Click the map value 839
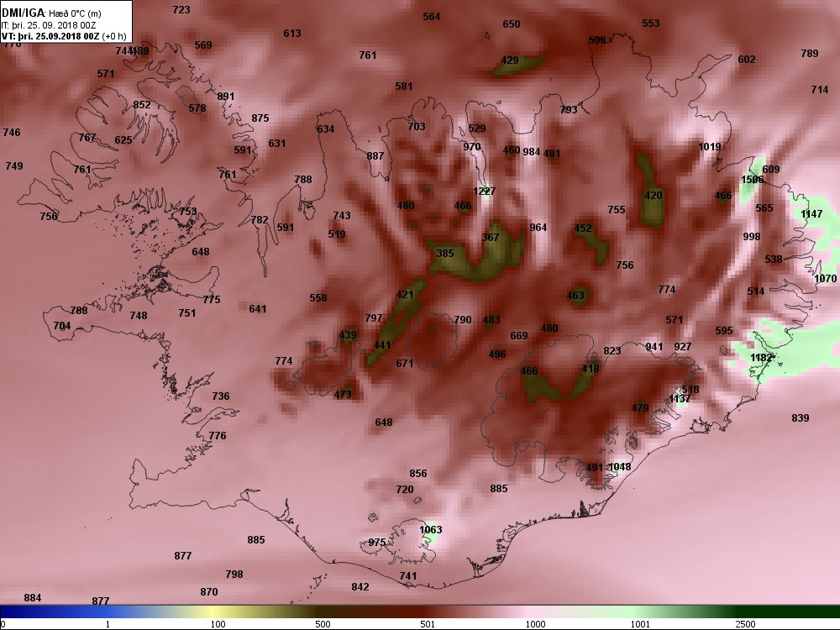The width and height of the screenshot is (840, 630). click(x=800, y=417)
